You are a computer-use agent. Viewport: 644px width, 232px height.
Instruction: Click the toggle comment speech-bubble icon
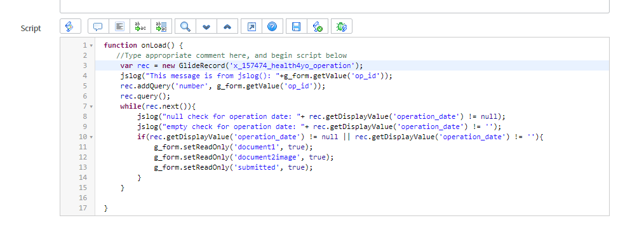[98, 27]
